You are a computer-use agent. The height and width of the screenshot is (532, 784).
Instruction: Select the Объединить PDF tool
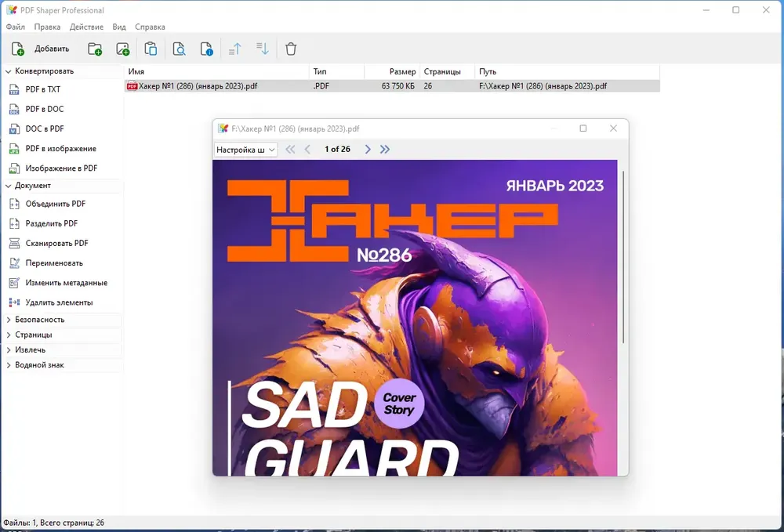[x=56, y=204]
